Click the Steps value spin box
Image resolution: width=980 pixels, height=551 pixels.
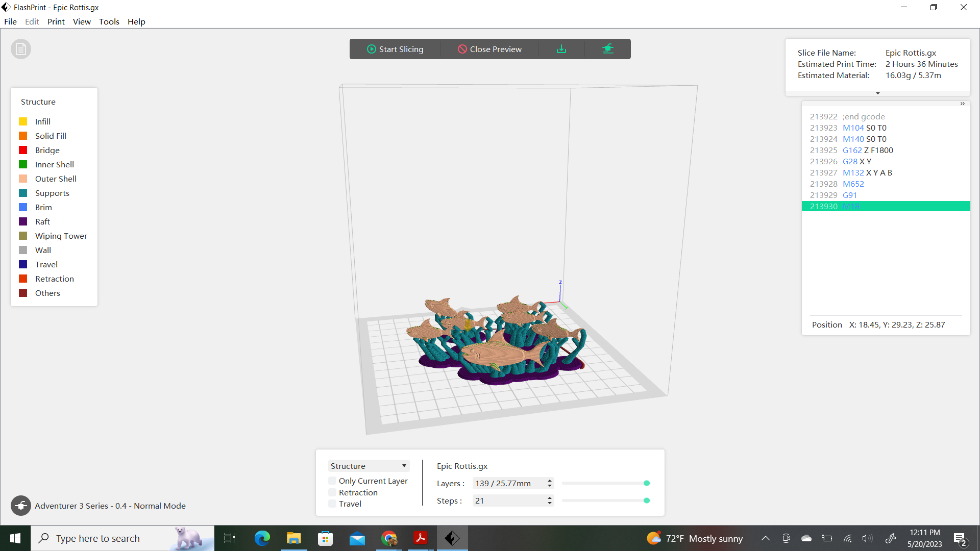(512, 500)
